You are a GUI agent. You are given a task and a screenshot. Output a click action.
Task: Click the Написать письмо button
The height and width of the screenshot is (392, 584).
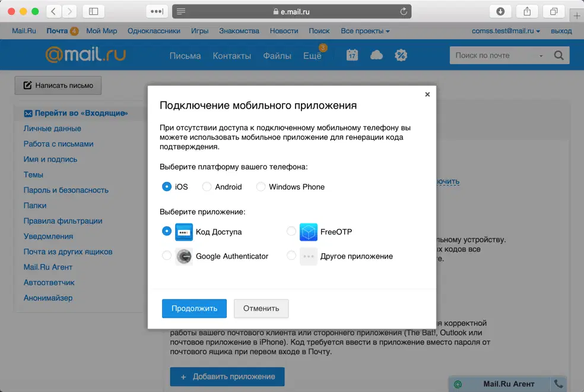coord(58,85)
